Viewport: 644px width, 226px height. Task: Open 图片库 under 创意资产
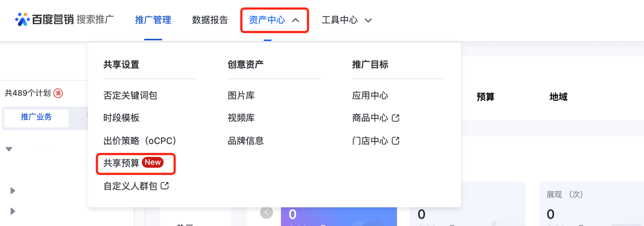pos(241,95)
